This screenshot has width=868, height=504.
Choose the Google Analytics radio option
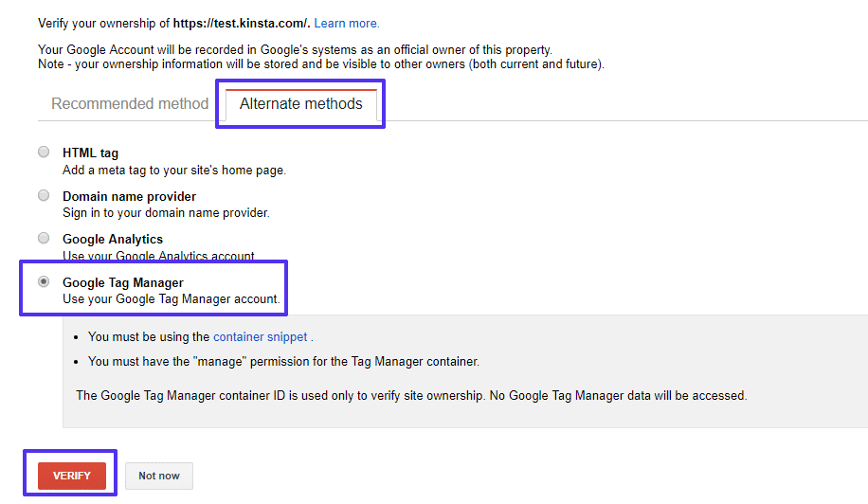pyautogui.click(x=44, y=238)
